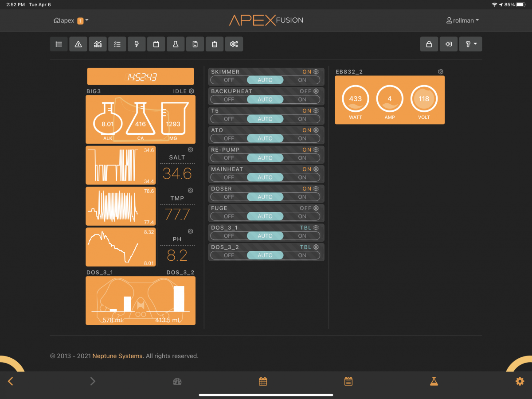Image resolution: width=532 pixels, height=399 pixels.
Task: Open orange gear settings in bottom bar
Action: coord(520,381)
